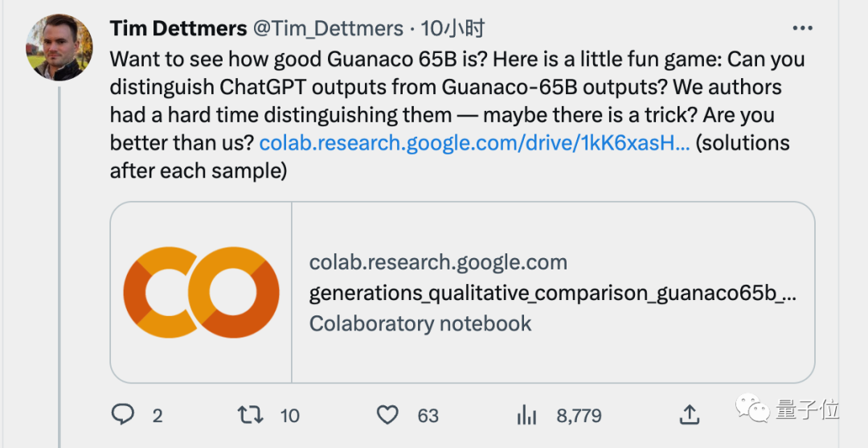
Task: Share tweet using upload arrow icon
Action: pyautogui.click(x=689, y=414)
